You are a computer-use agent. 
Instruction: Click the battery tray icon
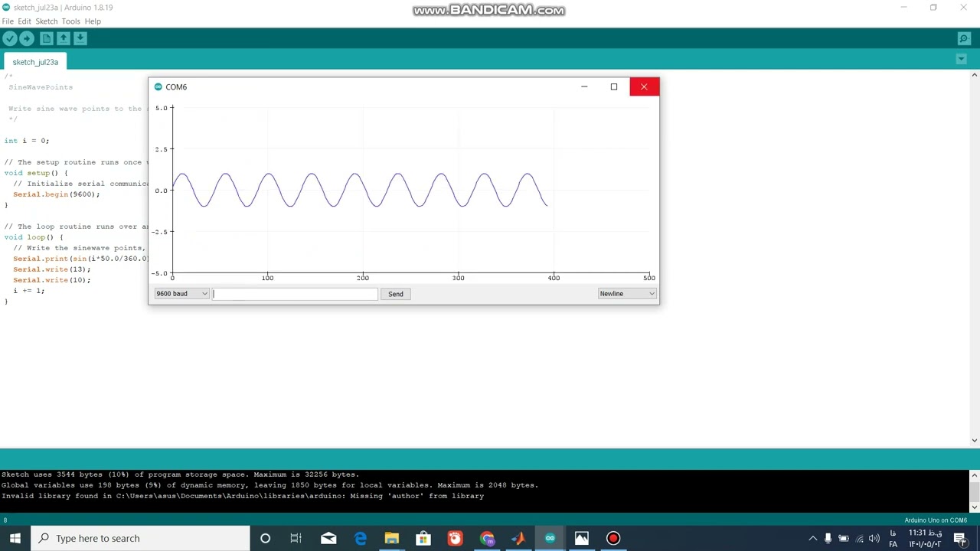tap(844, 539)
